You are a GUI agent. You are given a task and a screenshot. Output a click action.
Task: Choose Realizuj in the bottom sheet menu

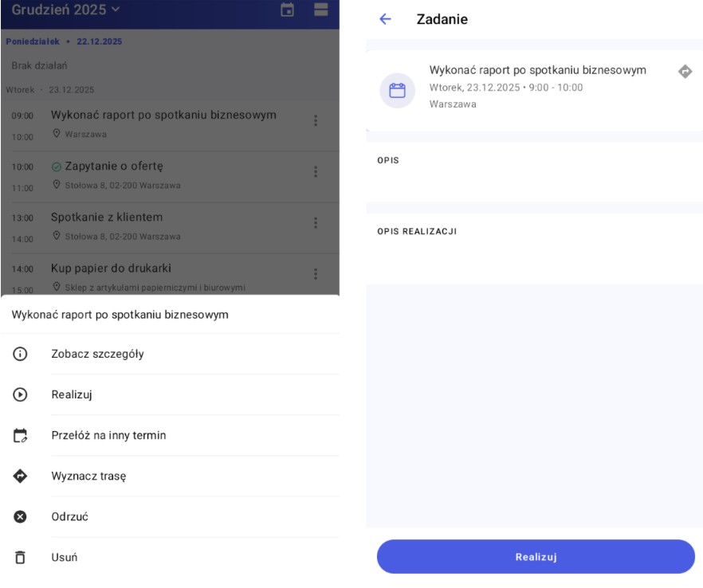[73, 394]
